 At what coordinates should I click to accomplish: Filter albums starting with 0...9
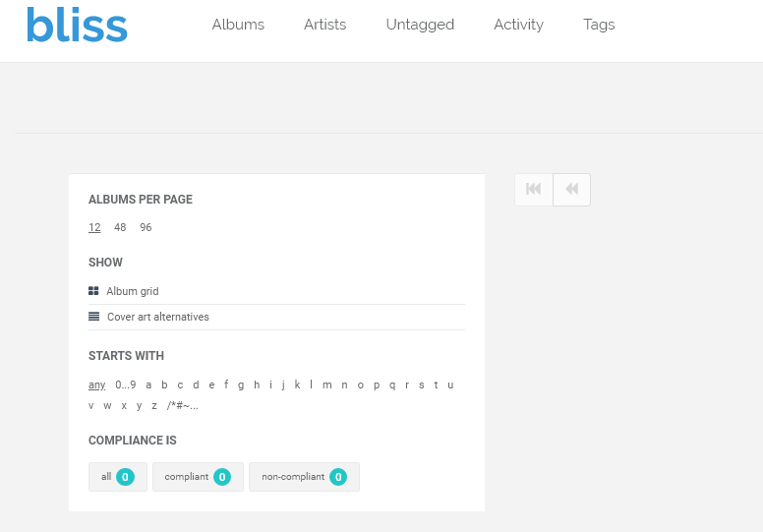(126, 384)
